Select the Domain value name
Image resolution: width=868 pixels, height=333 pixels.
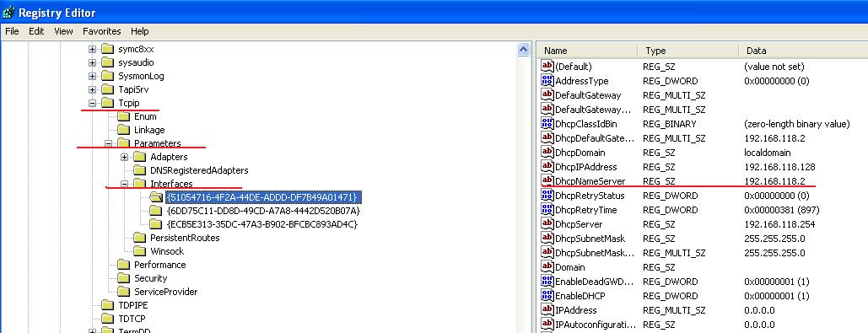(570, 267)
